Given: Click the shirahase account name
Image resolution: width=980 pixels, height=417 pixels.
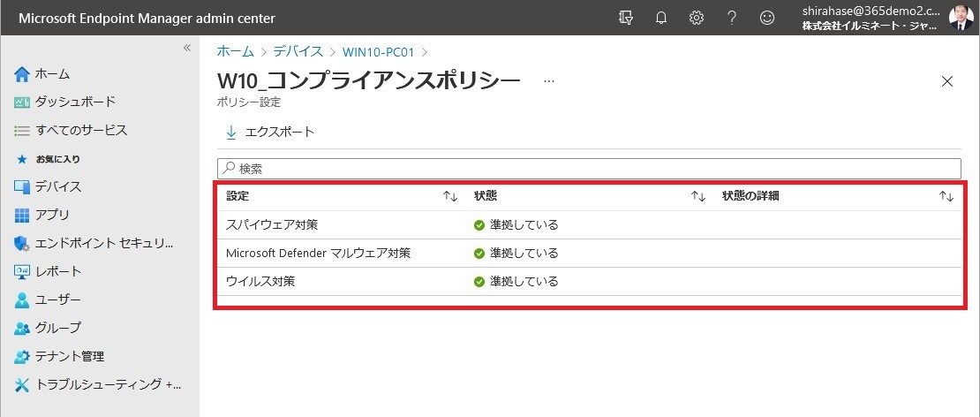Looking at the screenshot, I should click(x=870, y=11).
